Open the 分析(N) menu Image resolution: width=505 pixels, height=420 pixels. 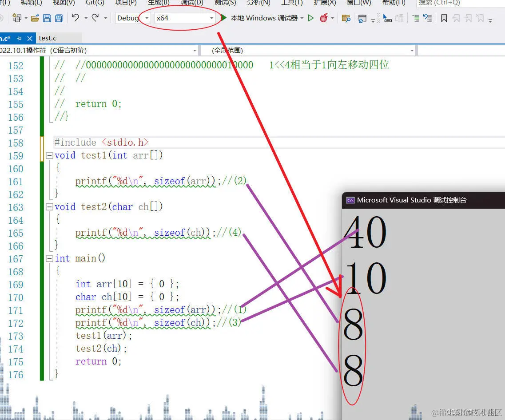[258, 3]
